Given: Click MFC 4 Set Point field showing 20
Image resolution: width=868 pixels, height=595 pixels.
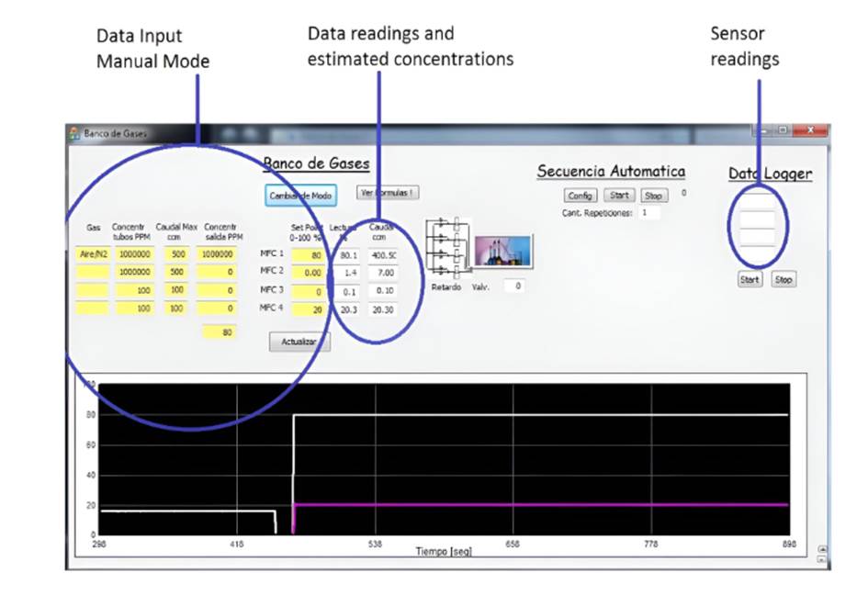Looking at the screenshot, I should pyautogui.click(x=309, y=310).
